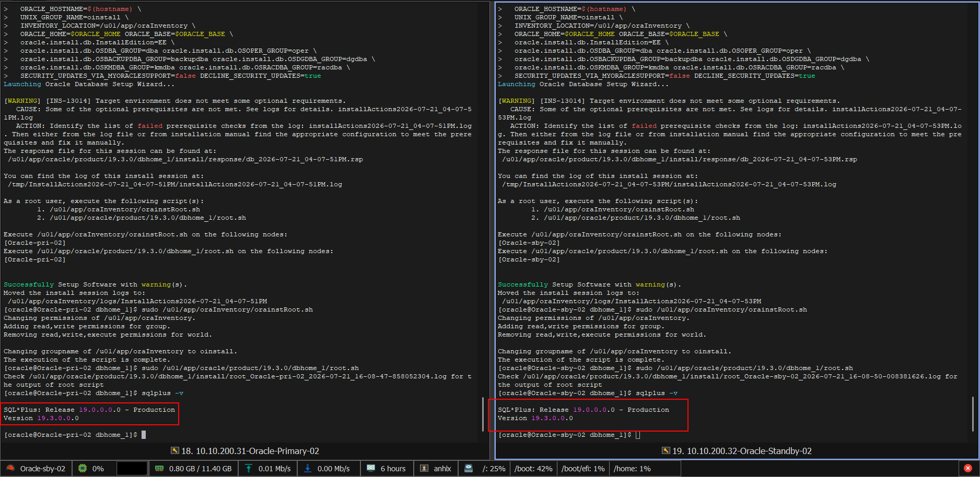The width and height of the screenshot is (980, 477).
Task: Click /tmp/InstallActions2026-07-21_04-07-53PM log path
Action: (669, 184)
